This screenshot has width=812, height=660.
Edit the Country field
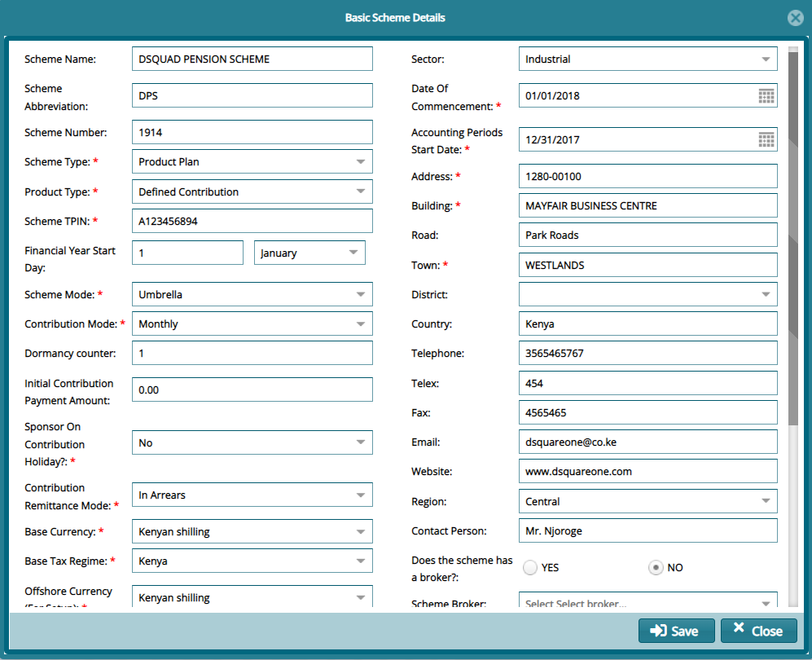(647, 323)
